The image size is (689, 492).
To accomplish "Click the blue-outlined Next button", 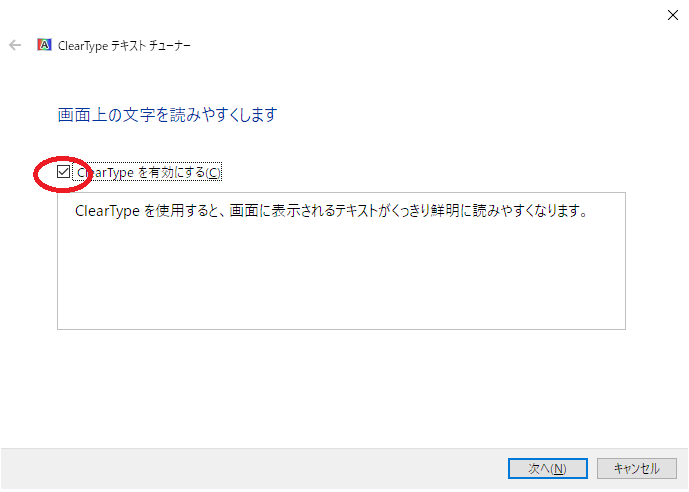I will point(548,468).
